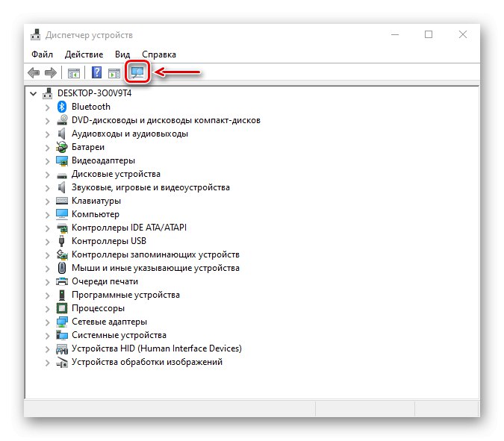Viewport: 504px width, 441px height.
Task: Maximize the Диспетчер устройств window
Action: pyautogui.click(x=429, y=34)
